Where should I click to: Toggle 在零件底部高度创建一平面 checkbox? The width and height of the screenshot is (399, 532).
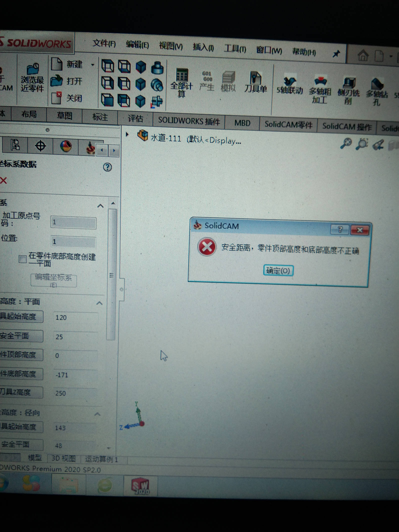[x=23, y=259]
